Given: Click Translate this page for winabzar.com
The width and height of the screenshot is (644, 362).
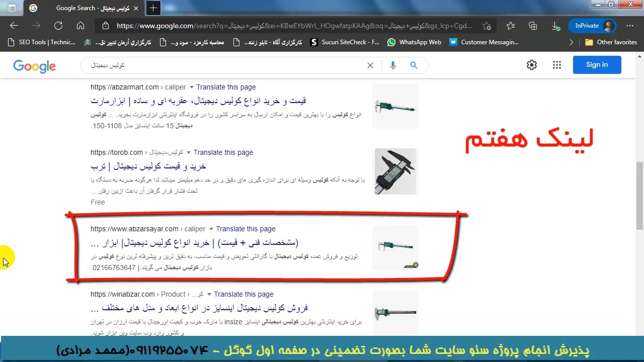Looking at the screenshot, I should click(244, 294).
